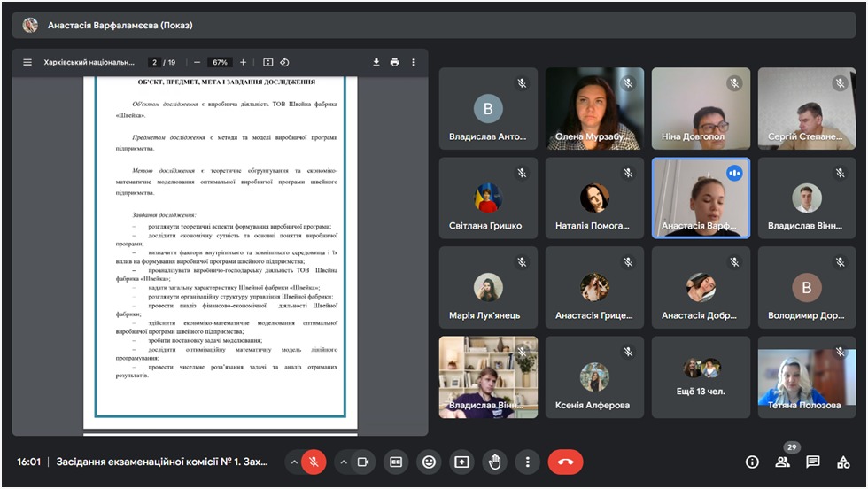This screenshot has height=489, width=868.
Task: Unmute the microphone
Action: 314,462
